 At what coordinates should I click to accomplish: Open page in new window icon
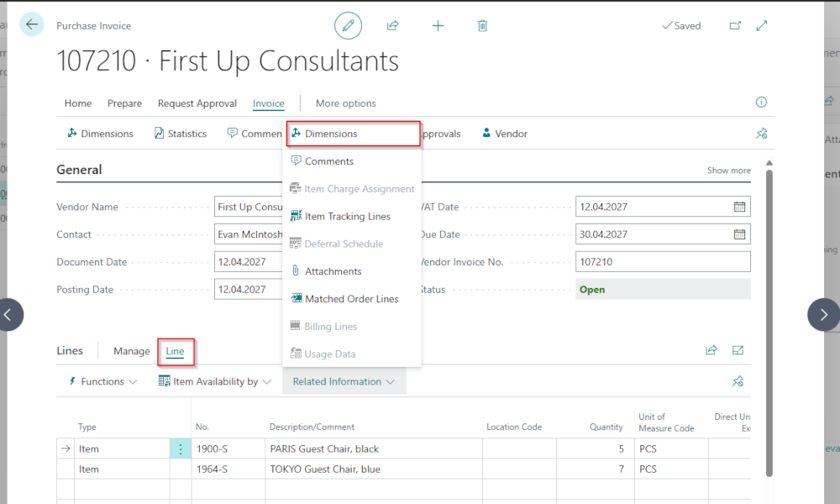(735, 26)
